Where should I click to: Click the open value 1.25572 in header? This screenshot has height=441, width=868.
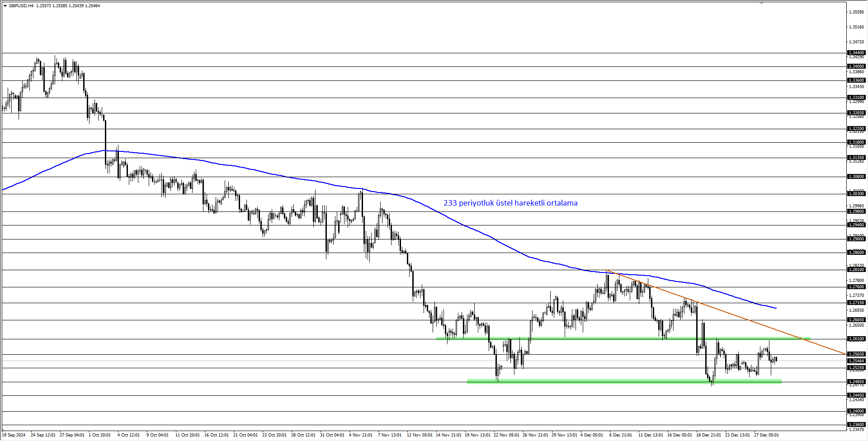tap(44, 6)
